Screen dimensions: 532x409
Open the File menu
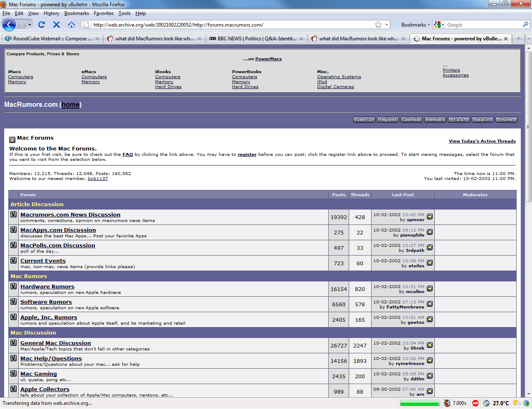point(6,13)
